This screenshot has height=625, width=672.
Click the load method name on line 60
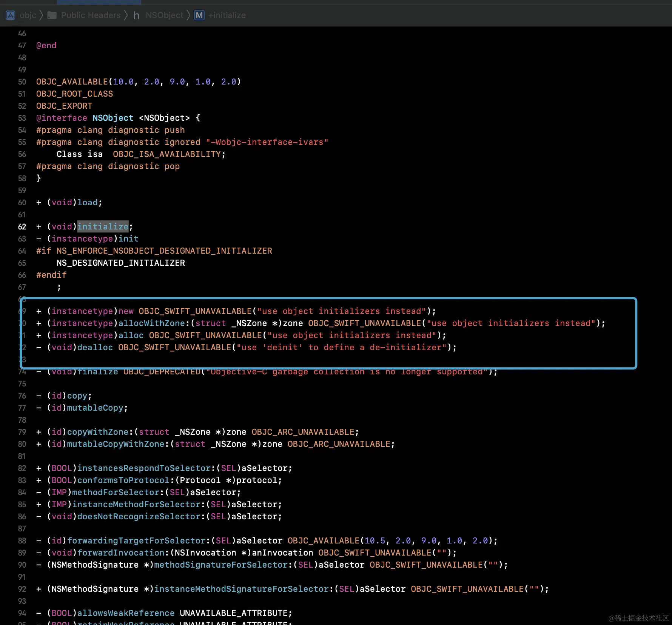[88, 203]
